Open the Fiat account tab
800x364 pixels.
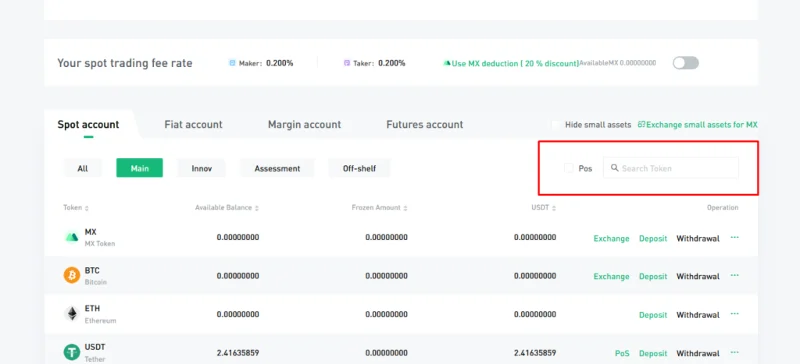point(193,125)
